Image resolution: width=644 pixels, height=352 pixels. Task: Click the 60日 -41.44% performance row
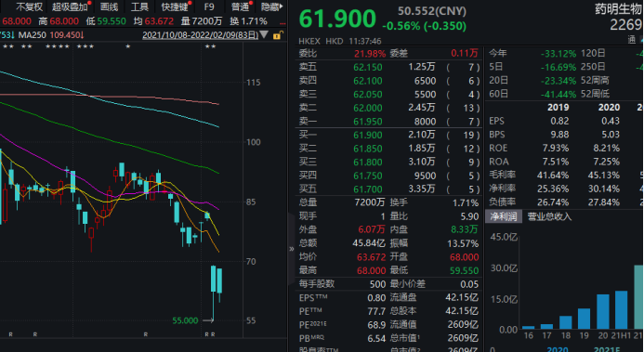pyautogui.click(x=532, y=95)
